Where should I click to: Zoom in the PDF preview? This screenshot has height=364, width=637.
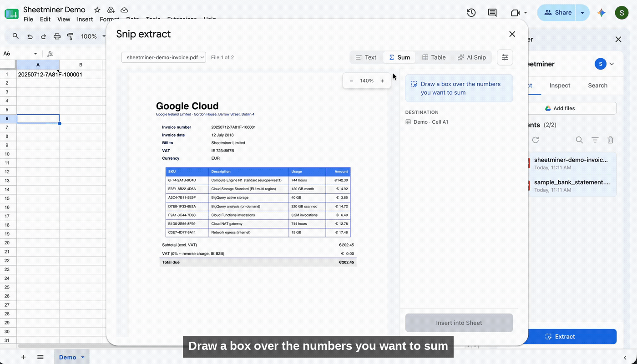coord(382,81)
